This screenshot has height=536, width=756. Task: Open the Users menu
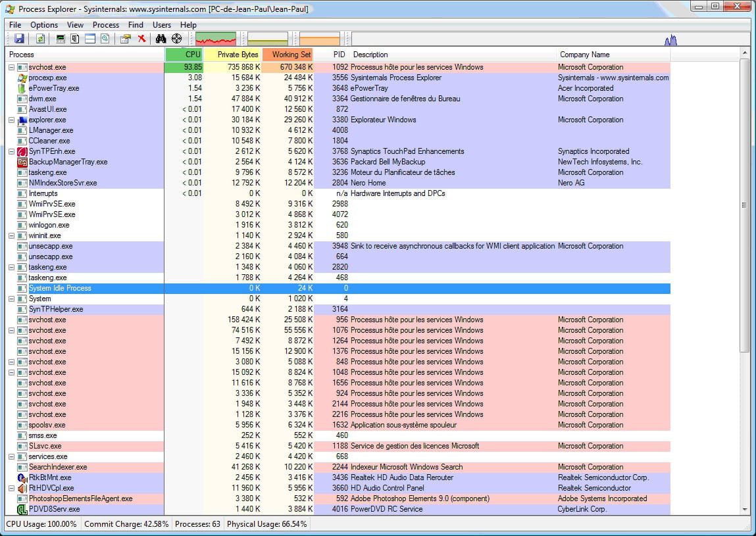coord(161,24)
